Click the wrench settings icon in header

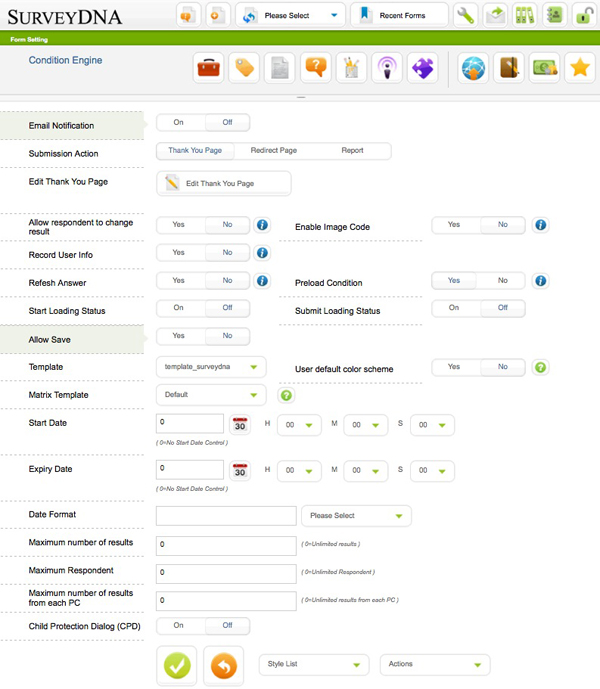point(465,15)
